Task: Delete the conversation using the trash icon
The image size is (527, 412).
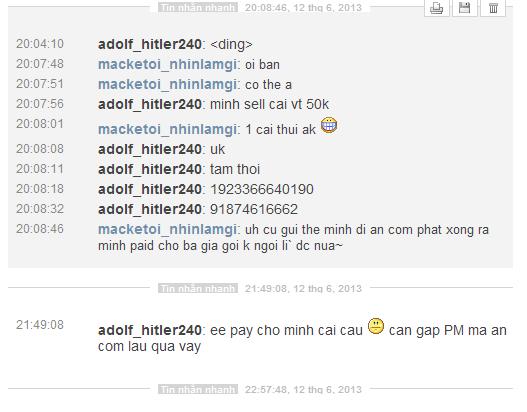Action: pyautogui.click(x=493, y=7)
